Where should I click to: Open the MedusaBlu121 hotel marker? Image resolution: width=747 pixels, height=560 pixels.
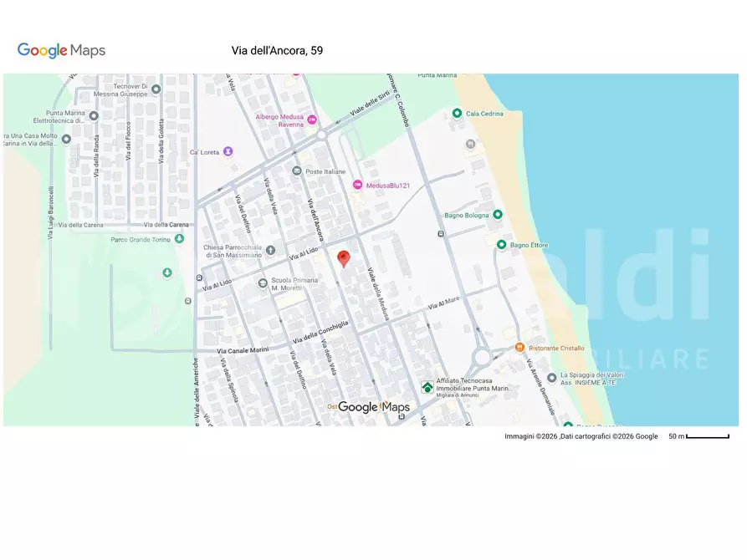point(357,185)
